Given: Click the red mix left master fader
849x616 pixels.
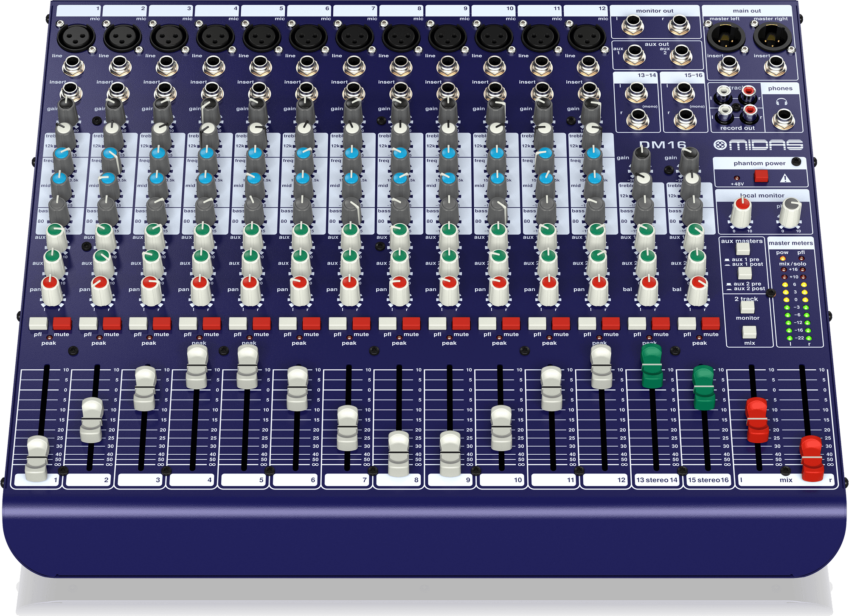Looking at the screenshot, I should pos(757,420).
